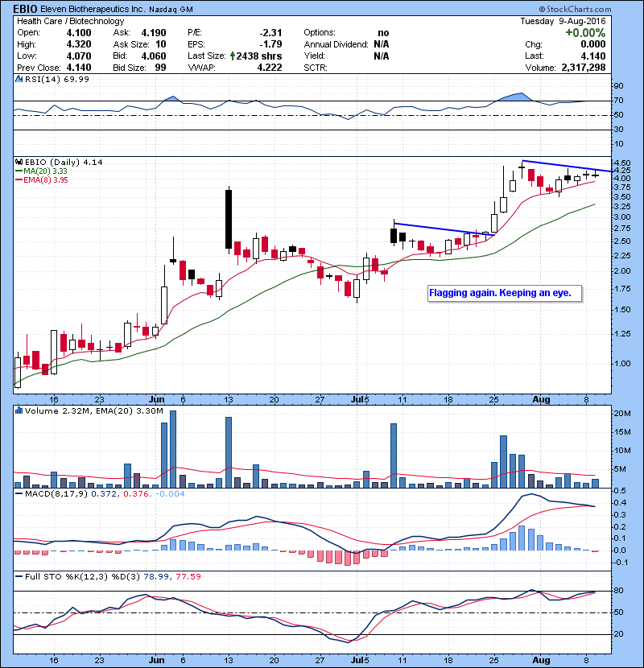The width and height of the screenshot is (644, 668).
Task: Click the "EBIO" ticker symbol in the title
Action: pos(25,9)
